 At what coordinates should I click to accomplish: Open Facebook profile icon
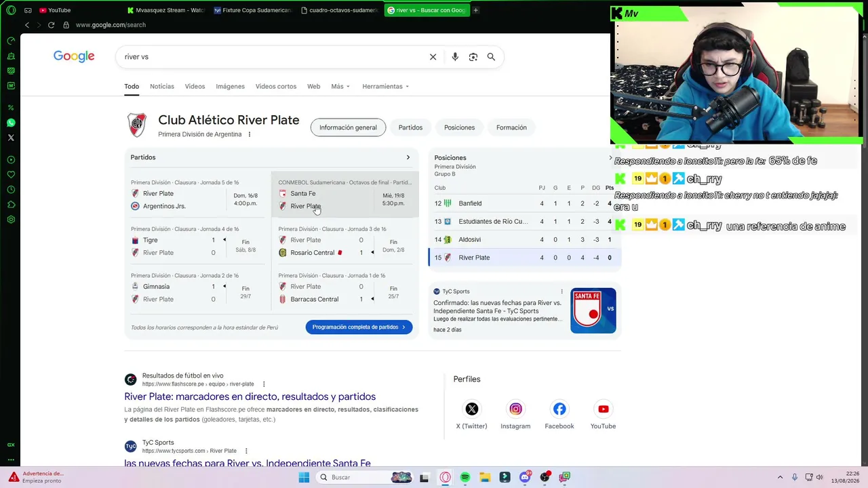coord(559,409)
